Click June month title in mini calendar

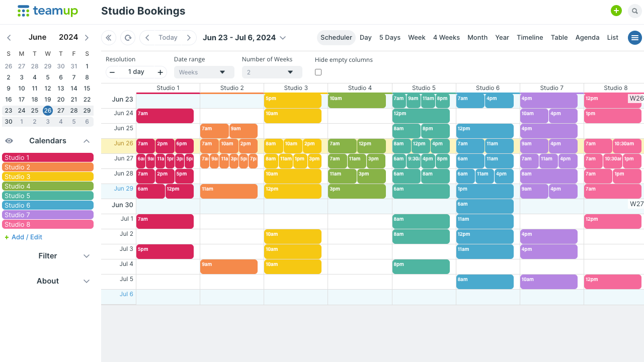pos(37,37)
